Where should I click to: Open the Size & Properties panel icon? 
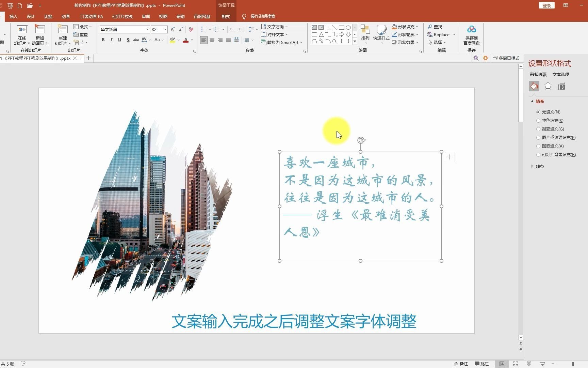(561, 86)
